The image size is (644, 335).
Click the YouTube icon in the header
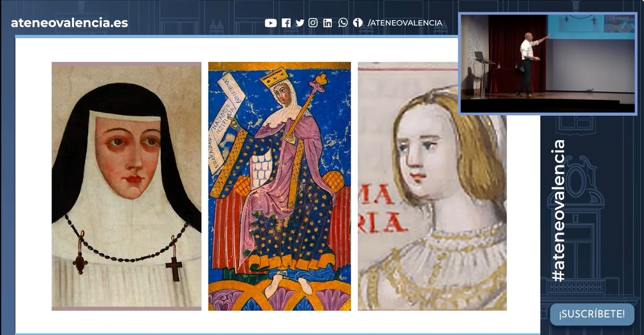click(x=270, y=23)
